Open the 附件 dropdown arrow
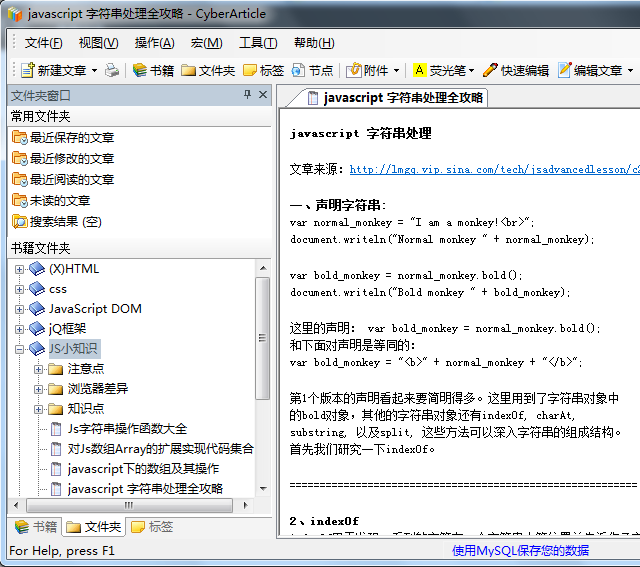This screenshot has height=567, width=640. click(x=396, y=71)
